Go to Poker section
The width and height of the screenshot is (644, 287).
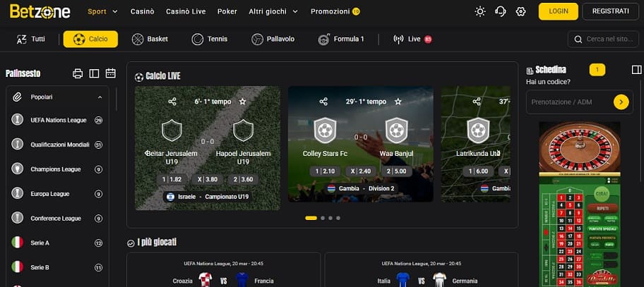pos(227,11)
